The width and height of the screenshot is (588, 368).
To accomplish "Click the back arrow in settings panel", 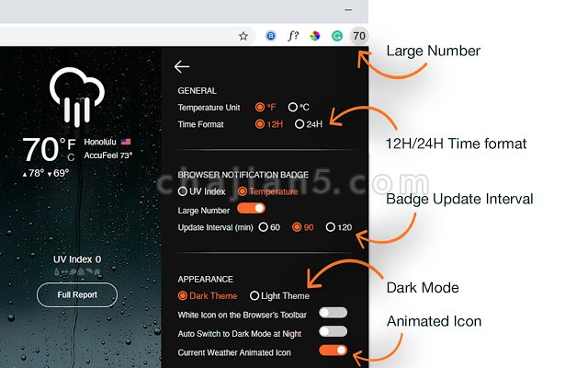I will 182,65.
